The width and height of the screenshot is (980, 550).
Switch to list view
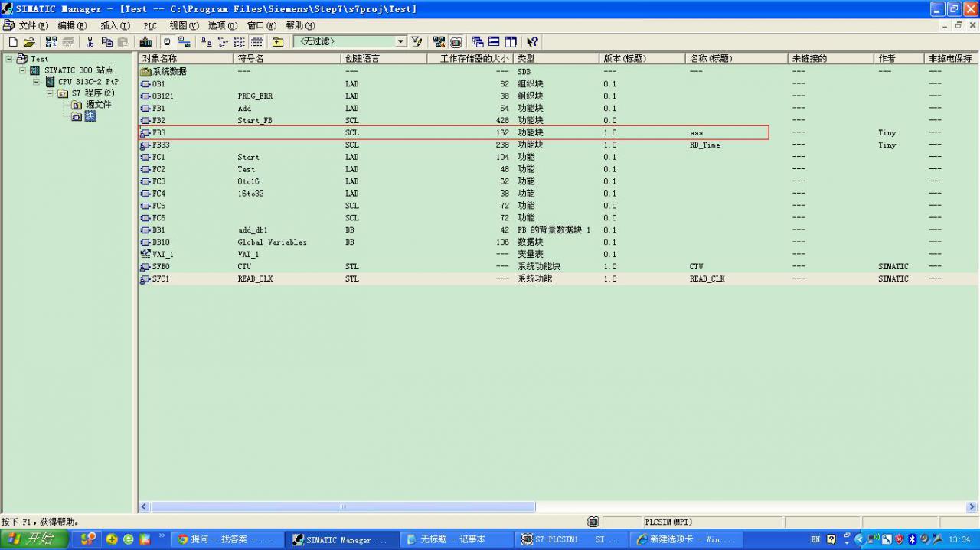click(240, 42)
